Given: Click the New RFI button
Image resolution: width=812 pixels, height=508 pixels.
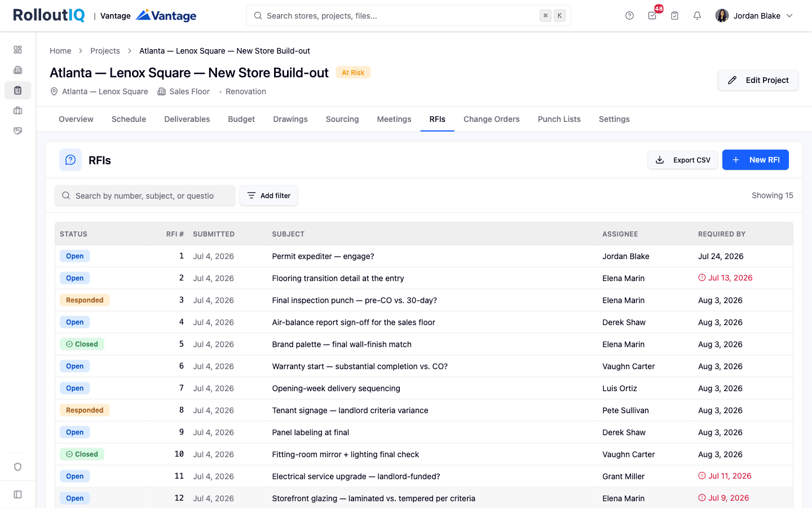Looking at the screenshot, I should click(x=756, y=160).
